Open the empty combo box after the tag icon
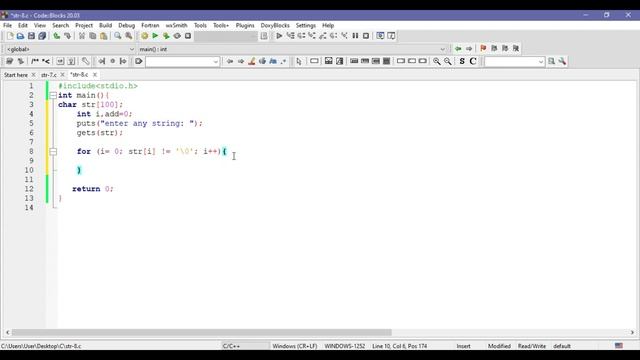 182,62
